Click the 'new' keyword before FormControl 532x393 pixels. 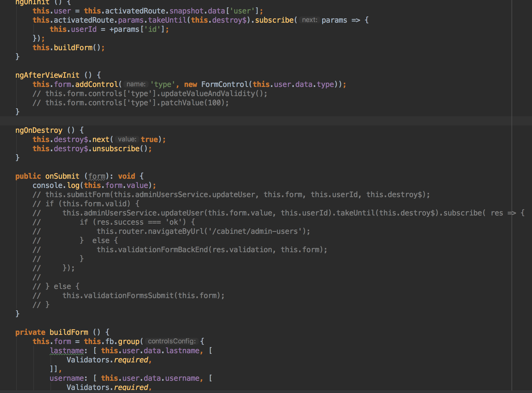pos(190,84)
